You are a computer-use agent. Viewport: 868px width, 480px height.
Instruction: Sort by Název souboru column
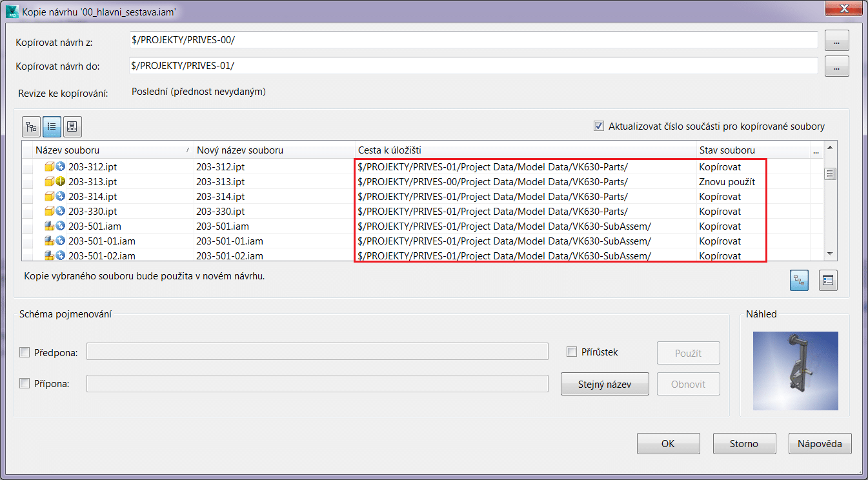[x=113, y=150]
